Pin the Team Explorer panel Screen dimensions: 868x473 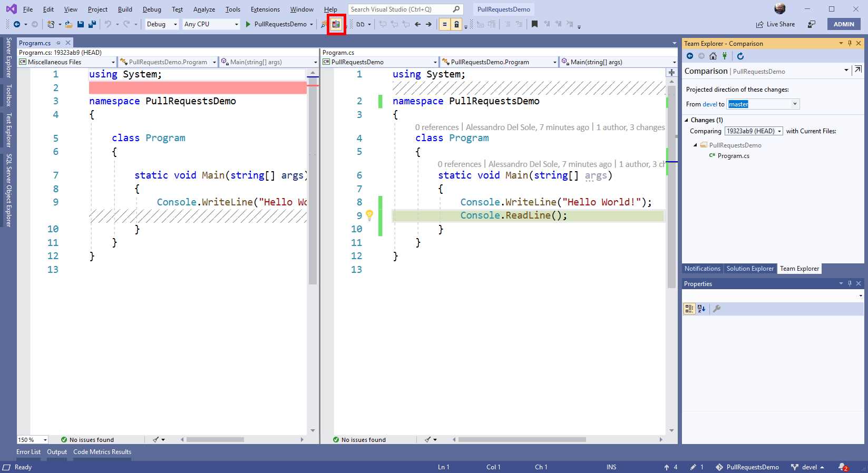(x=850, y=43)
